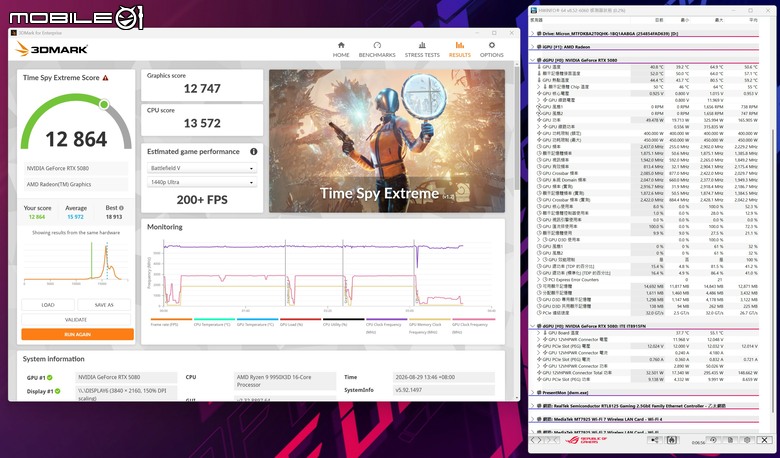The width and height of the screenshot is (780, 458).
Task: Toggle the GPU Memory Clock Frequency legend entry
Action: click(429, 325)
